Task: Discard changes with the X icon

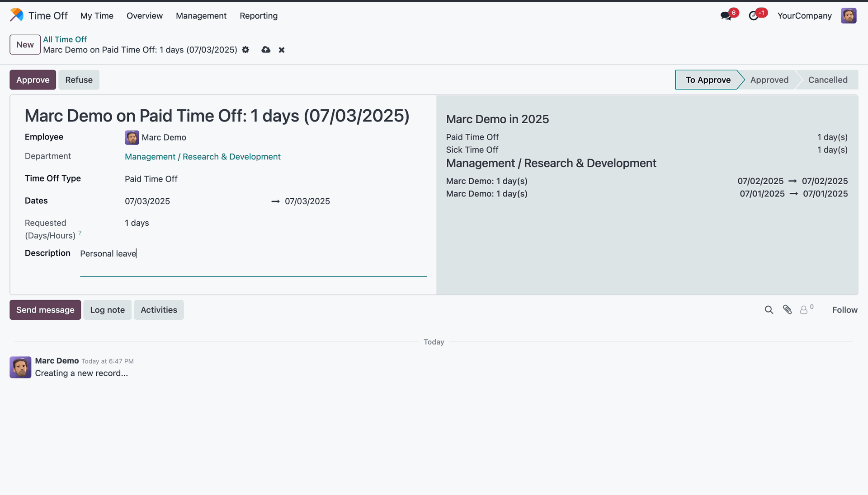Action: tap(282, 50)
